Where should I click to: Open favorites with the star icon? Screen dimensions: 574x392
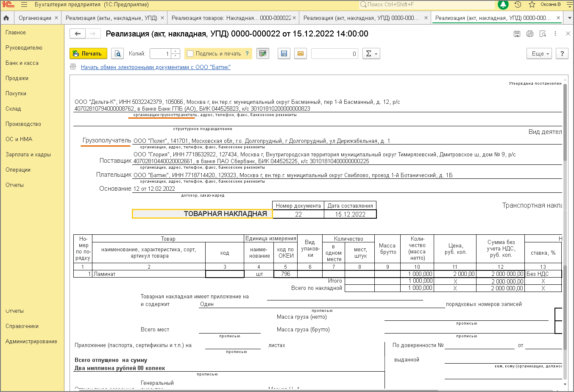pyautogui.click(x=532, y=5)
